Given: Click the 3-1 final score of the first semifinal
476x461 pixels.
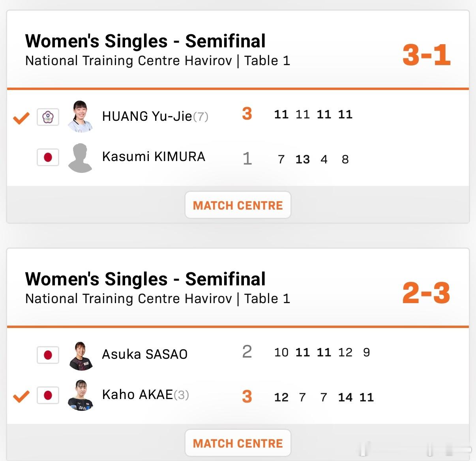Looking at the screenshot, I should click(426, 55).
